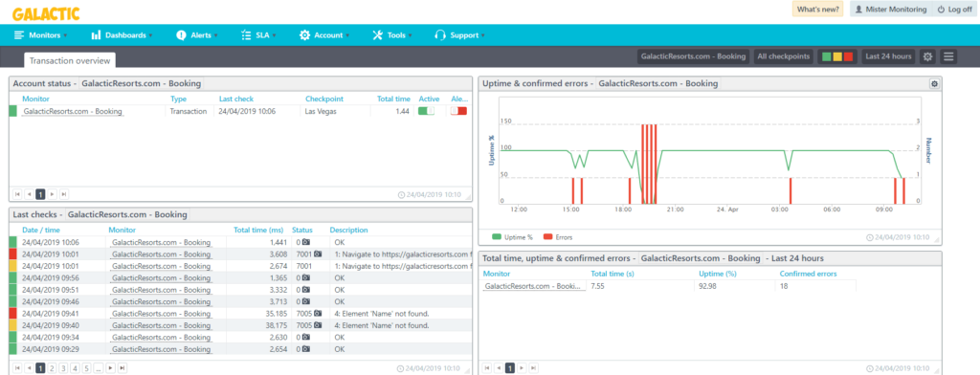Click the more pages ellipsis in Last checks
Image resolution: width=980 pixels, height=375 pixels.
pyautogui.click(x=99, y=368)
